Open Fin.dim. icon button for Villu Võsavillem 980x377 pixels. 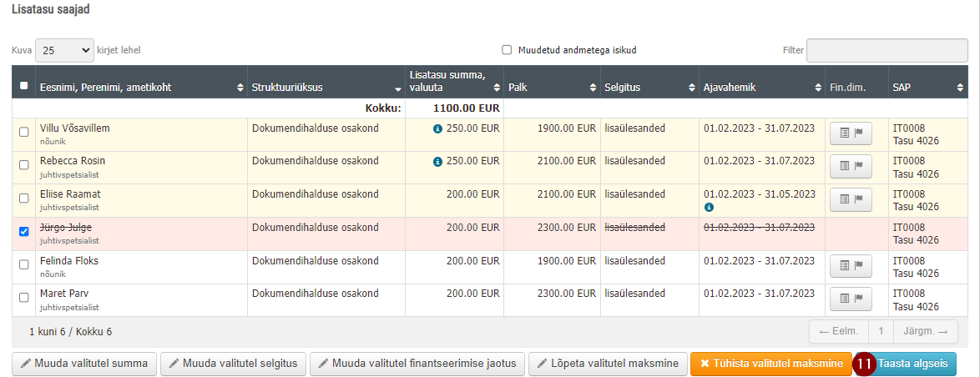click(851, 133)
